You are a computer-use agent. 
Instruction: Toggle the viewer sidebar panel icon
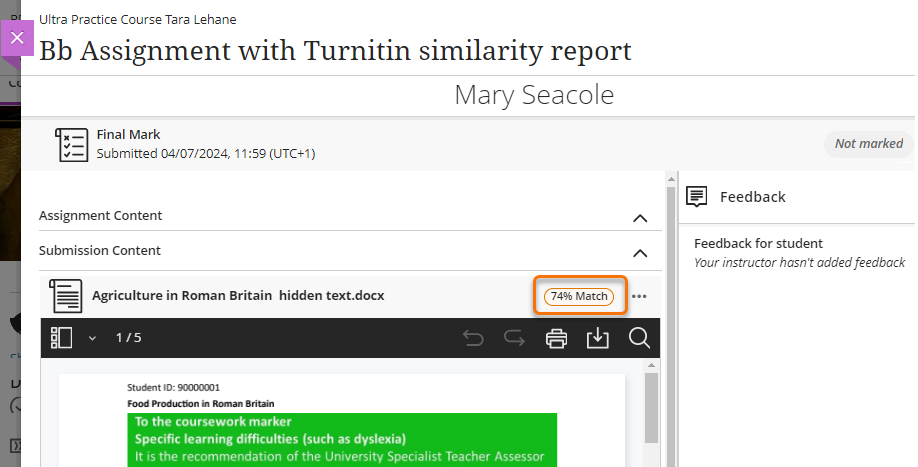[62, 338]
